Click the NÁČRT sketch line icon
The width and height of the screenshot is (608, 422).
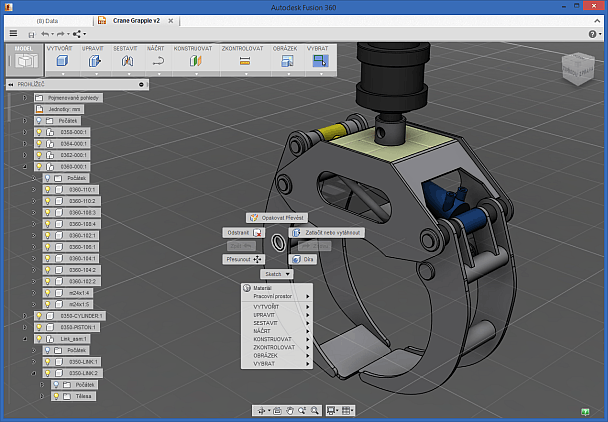coord(158,61)
